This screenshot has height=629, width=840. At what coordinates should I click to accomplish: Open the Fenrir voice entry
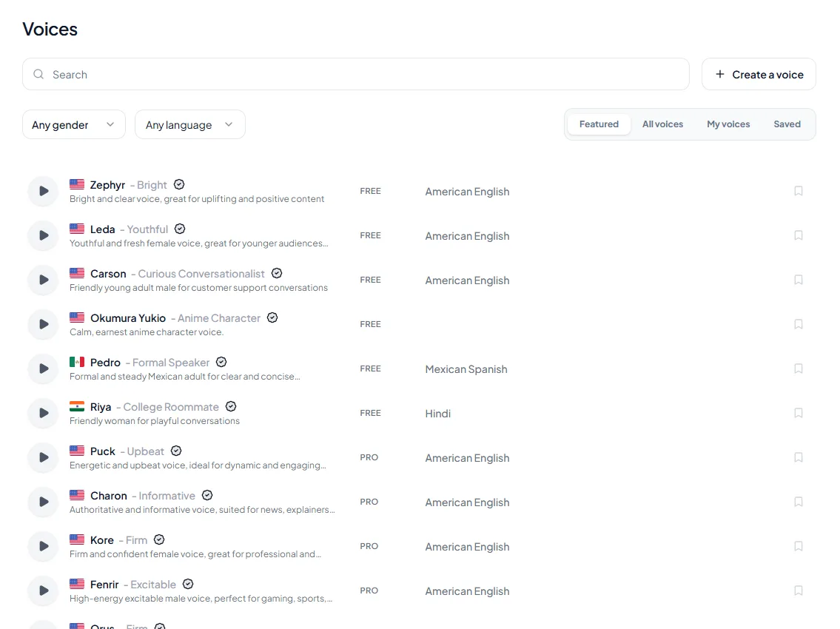(104, 585)
